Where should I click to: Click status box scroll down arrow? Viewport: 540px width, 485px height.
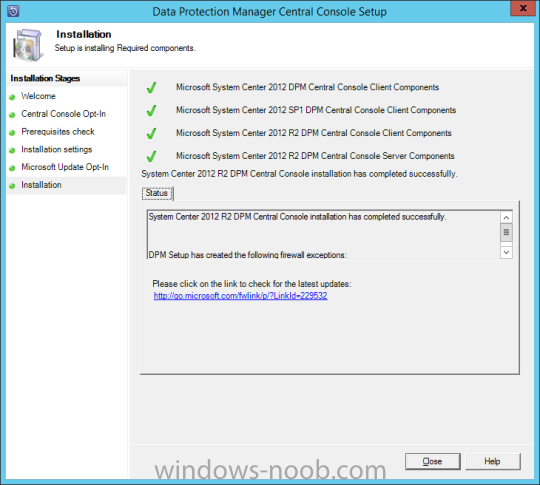coord(506,252)
